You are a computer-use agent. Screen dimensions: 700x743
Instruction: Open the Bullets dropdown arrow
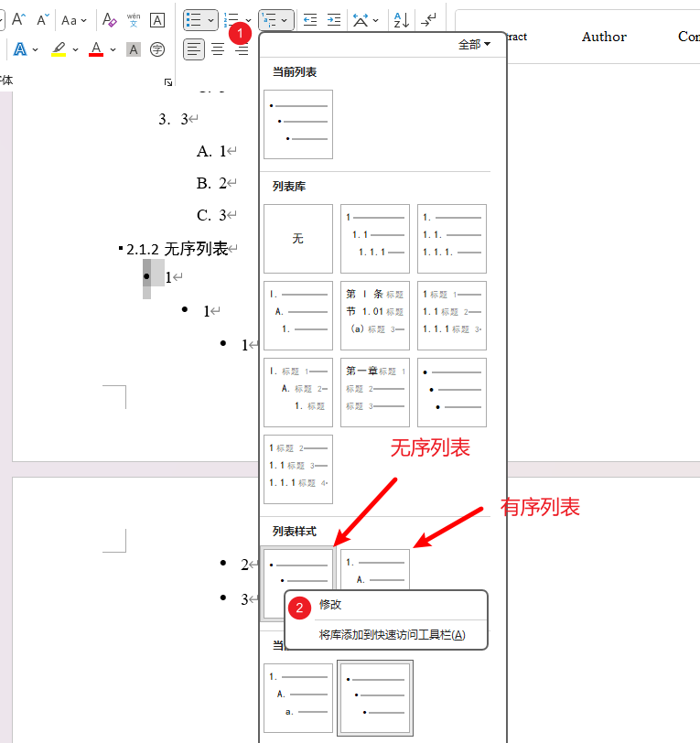pos(210,20)
